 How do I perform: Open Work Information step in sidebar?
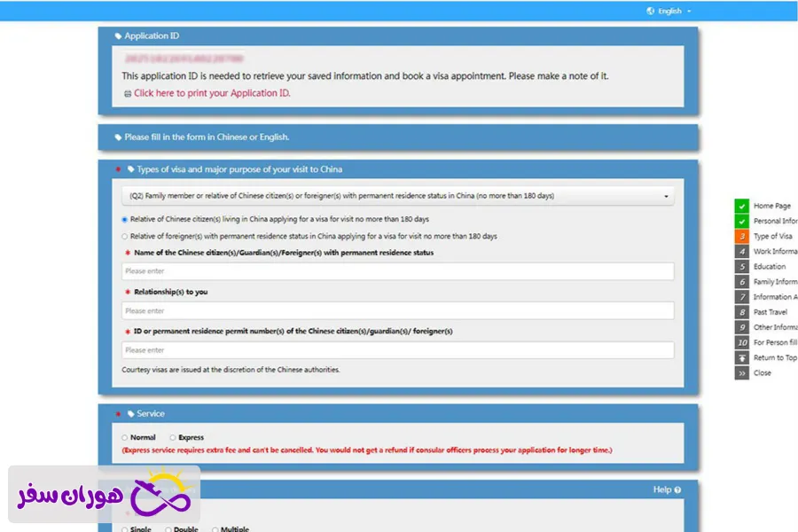pyautogui.click(x=774, y=252)
